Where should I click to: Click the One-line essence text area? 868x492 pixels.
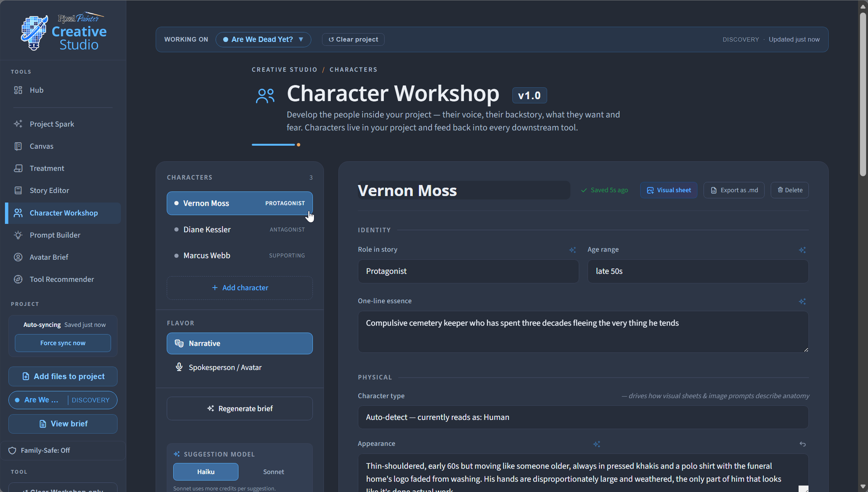(x=583, y=332)
